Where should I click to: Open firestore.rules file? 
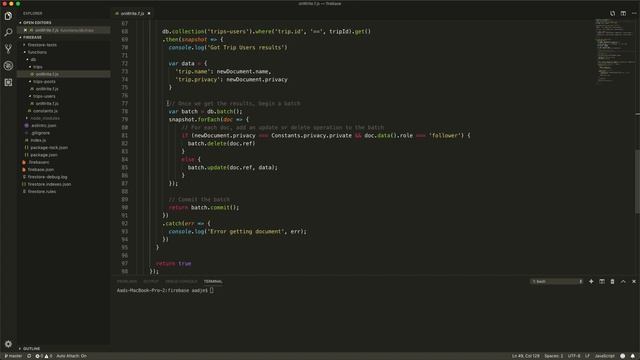(x=42, y=192)
